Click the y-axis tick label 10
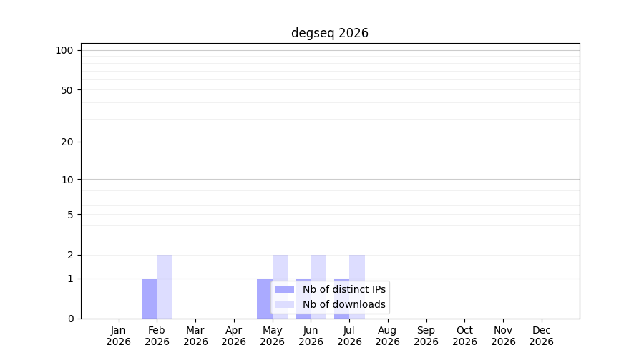Screen dimensions: 644x358 67,180
